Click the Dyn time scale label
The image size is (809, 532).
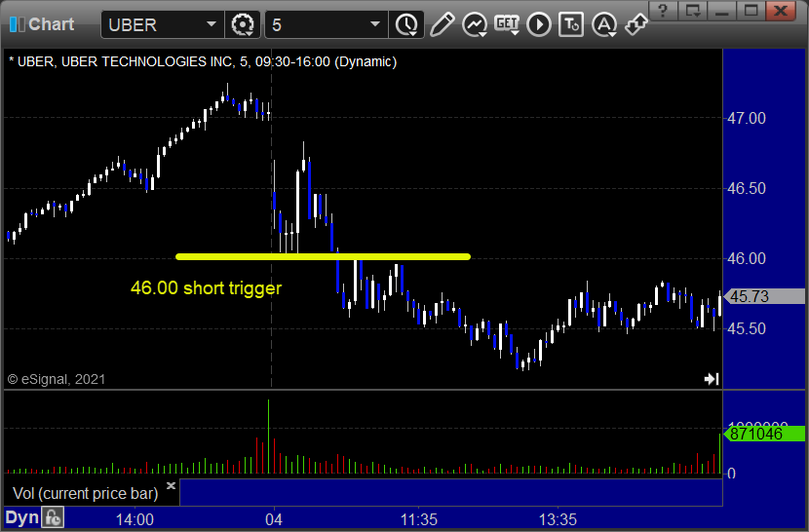point(22,517)
